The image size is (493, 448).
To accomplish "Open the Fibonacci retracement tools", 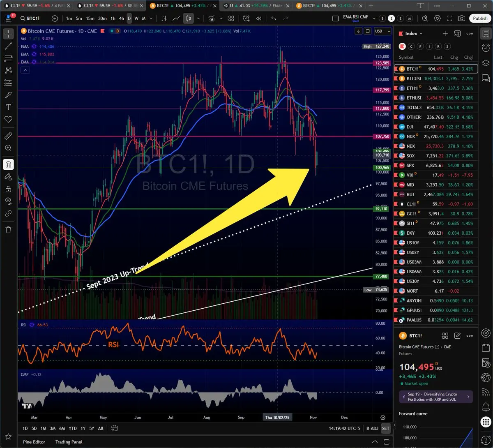I will pyautogui.click(x=8, y=58).
